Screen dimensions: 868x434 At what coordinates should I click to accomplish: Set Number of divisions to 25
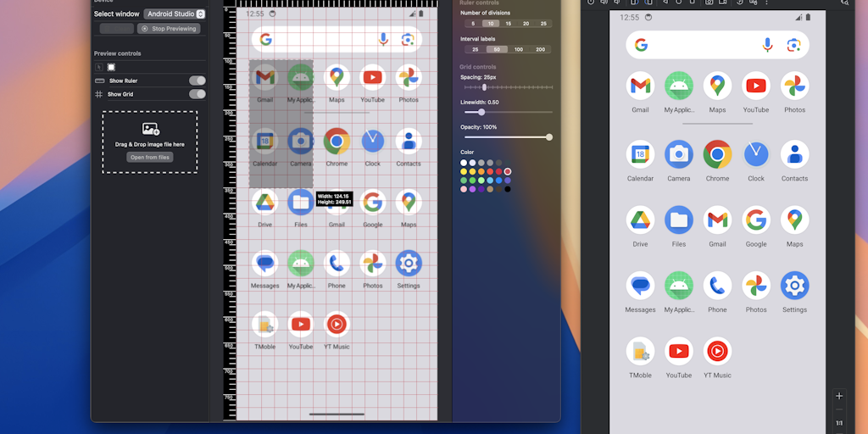click(x=543, y=23)
